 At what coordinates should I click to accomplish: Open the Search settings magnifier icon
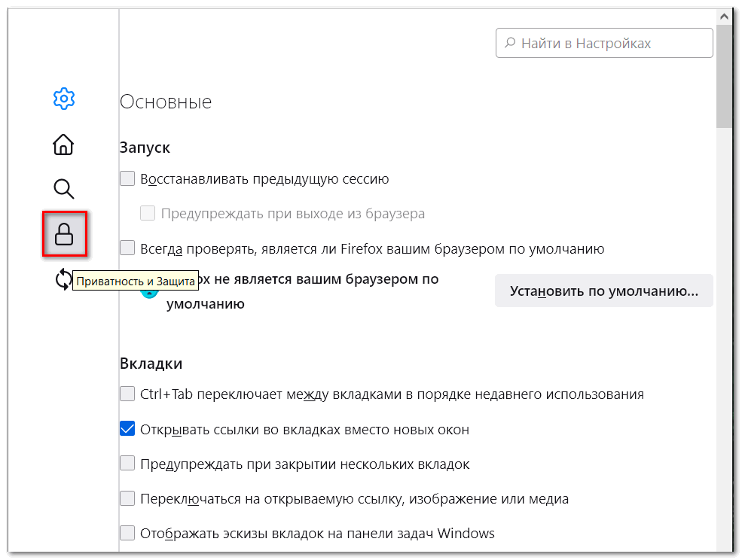[x=64, y=189]
